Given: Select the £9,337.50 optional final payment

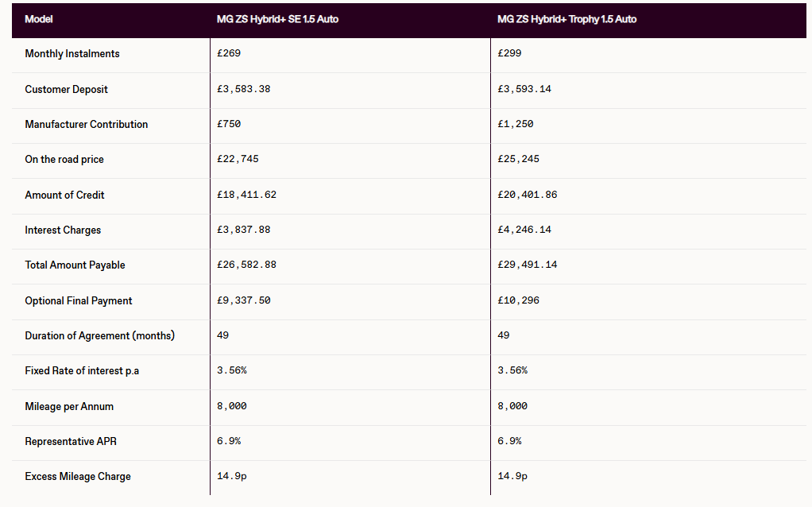Looking at the screenshot, I should [x=243, y=300].
